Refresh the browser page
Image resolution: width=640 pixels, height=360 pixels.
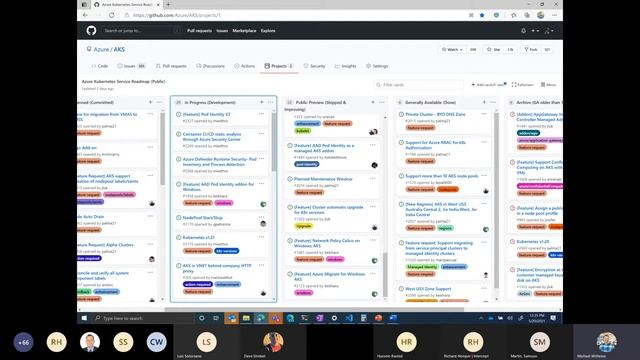coord(111,15)
